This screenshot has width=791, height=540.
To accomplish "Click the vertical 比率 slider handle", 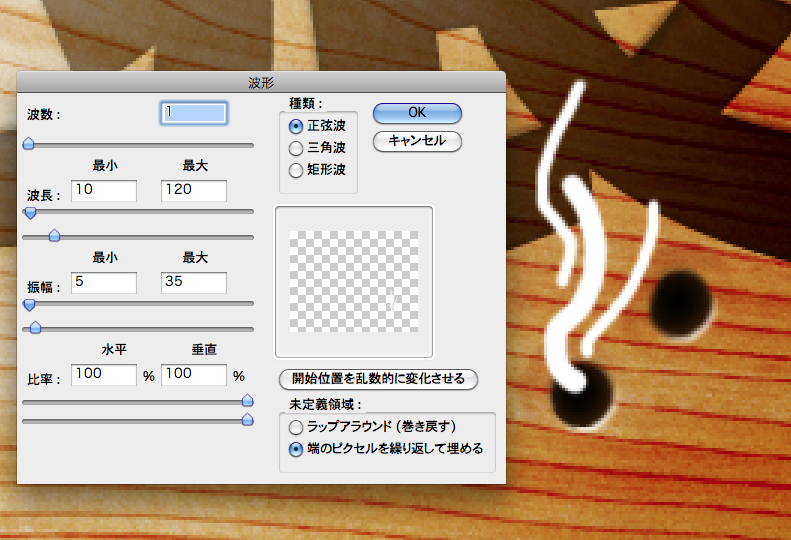I will (x=247, y=419).
